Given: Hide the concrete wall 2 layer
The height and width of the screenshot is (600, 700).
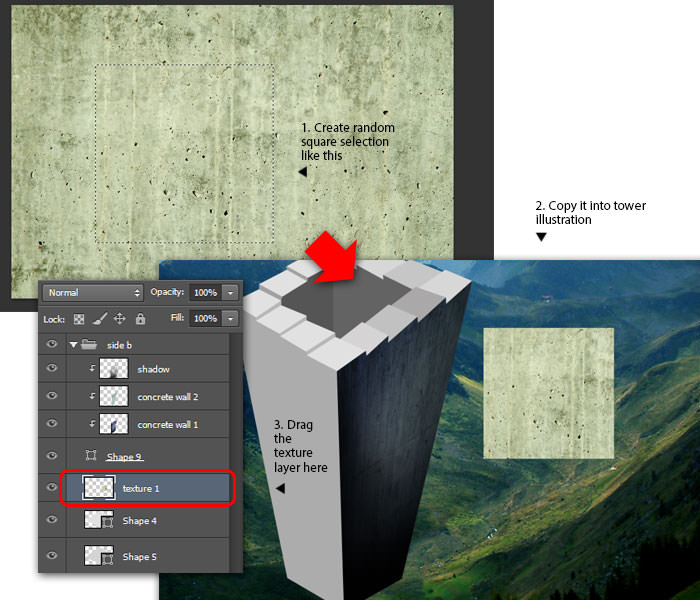Looking at the screenshot, I should tap(52, 396).
